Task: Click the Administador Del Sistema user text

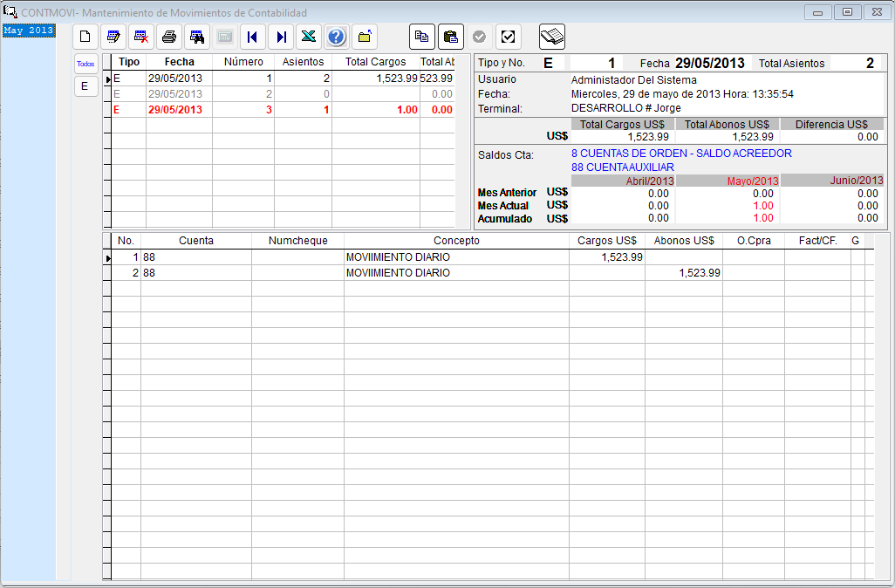Action: tap(633, 80)
